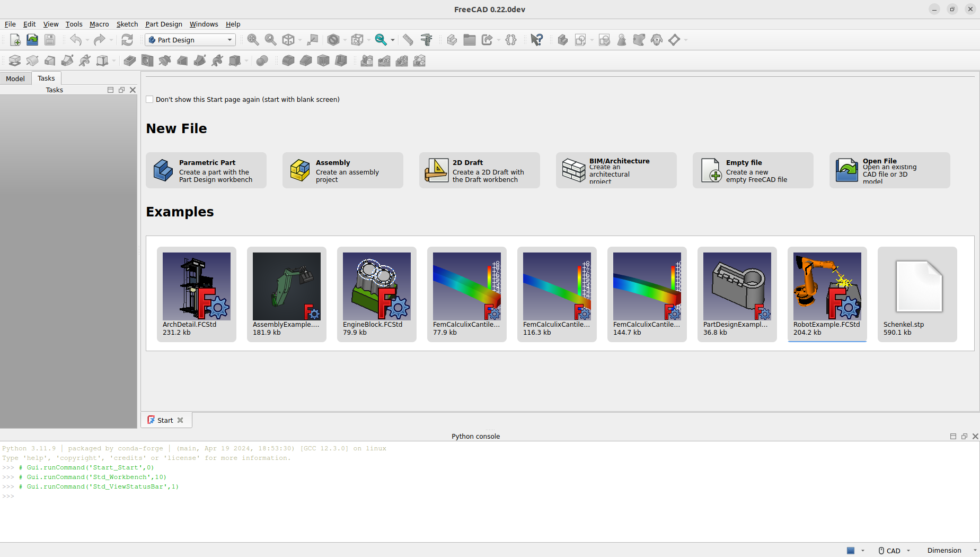Image resolution: width=980 pixels, height=557 pixels.
Task: Expand the datum tool dropdown arrow
Action: pos(685,40)
